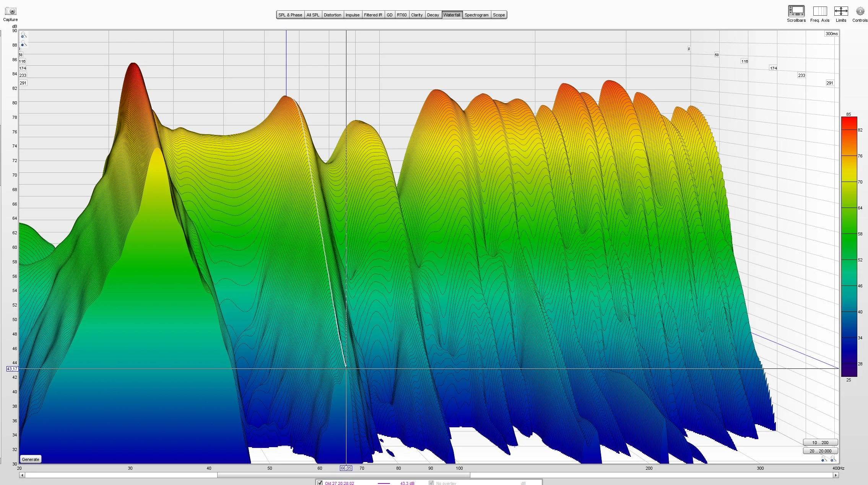Open the Decay tab

click(433, 15)
